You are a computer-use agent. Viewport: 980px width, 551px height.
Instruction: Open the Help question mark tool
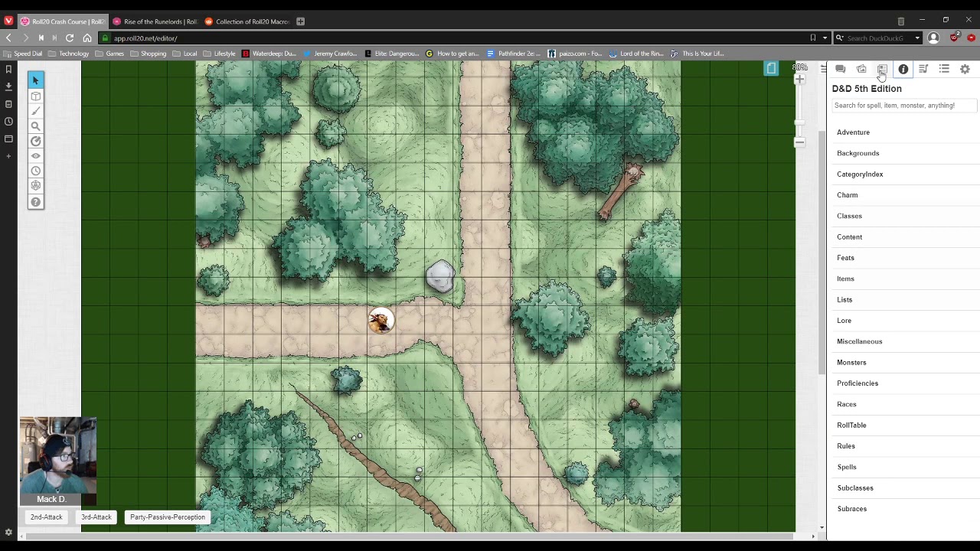click(35, 202)
